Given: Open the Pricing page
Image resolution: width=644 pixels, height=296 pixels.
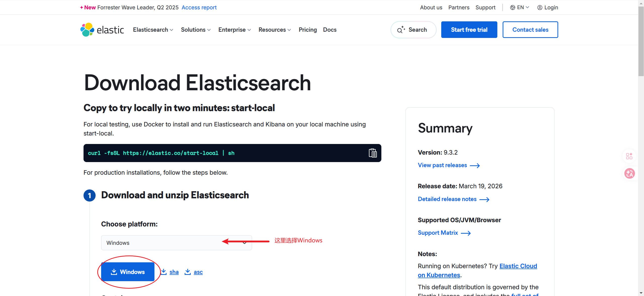Looking at the screenshot, I should tap(308, 30).
